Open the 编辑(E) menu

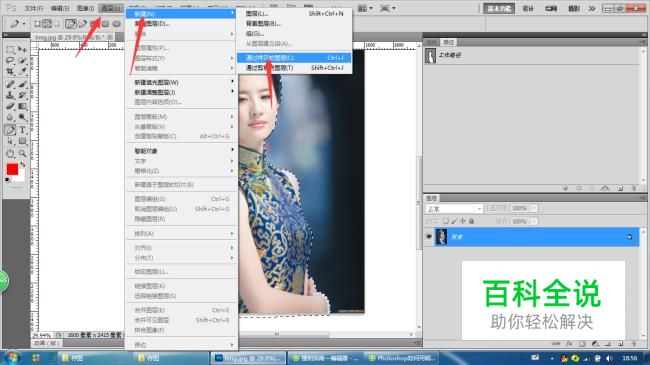point(60,8)
